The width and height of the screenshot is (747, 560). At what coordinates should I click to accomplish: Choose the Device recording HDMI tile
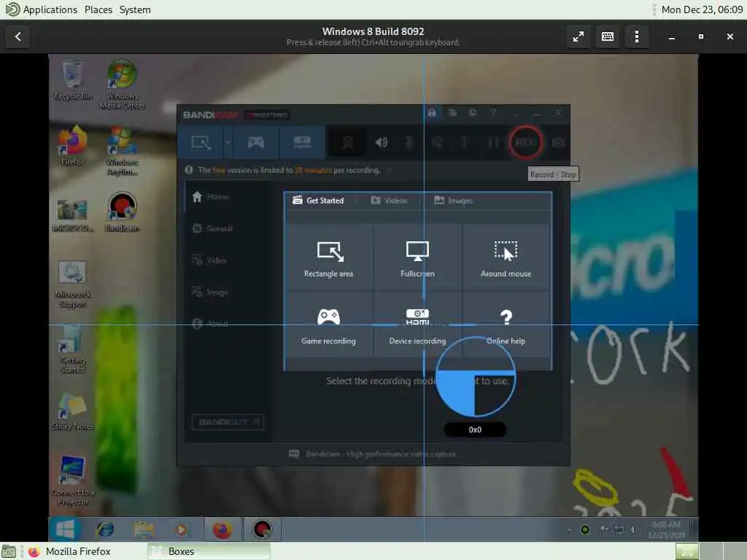tap(417, 325)
